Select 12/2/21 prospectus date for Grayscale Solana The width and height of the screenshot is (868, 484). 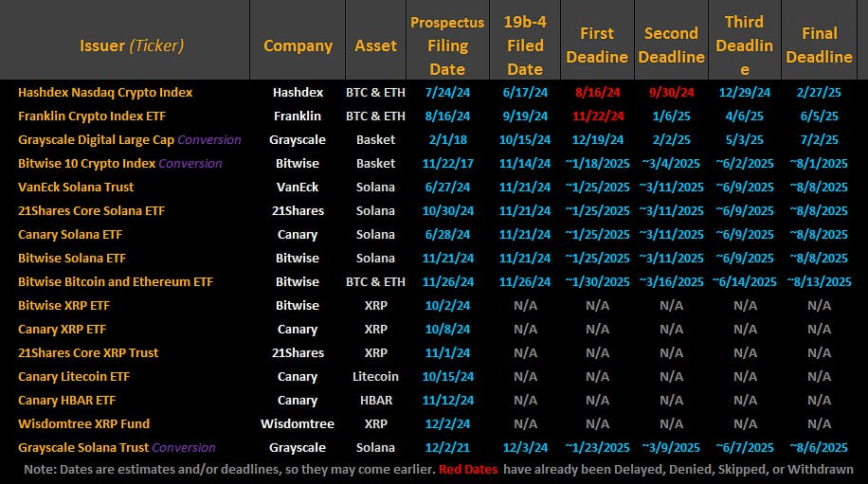coord(447,447)
